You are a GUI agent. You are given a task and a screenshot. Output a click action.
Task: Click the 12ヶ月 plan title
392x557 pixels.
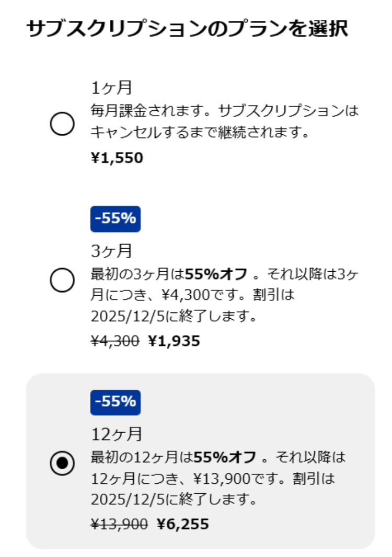coord(117,434)
